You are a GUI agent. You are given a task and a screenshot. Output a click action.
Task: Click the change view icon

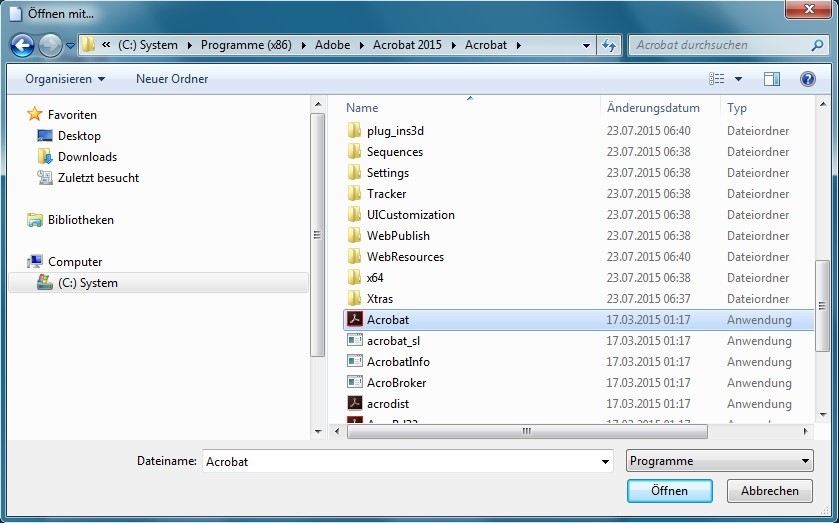click(x=717, y=79)
